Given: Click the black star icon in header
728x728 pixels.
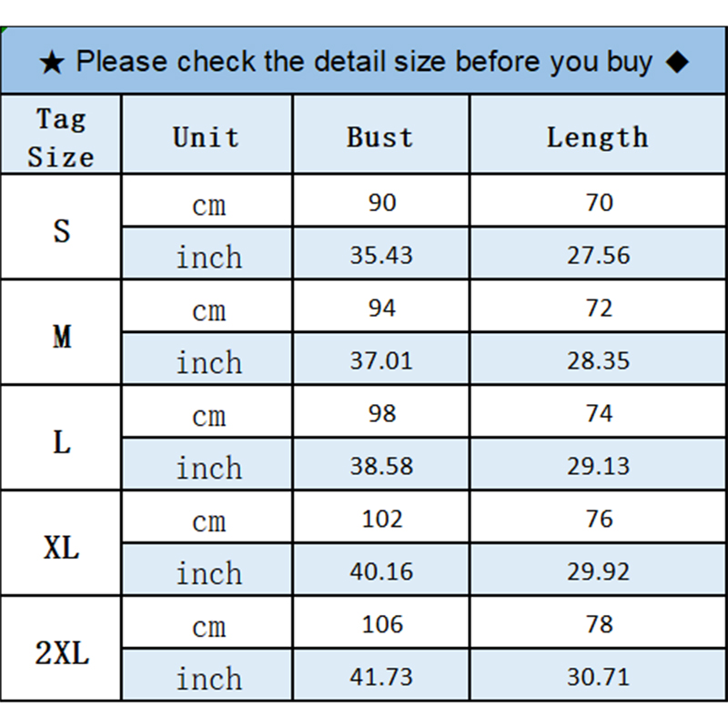Looking at the screenshot, I should click(x=53, y=63).
